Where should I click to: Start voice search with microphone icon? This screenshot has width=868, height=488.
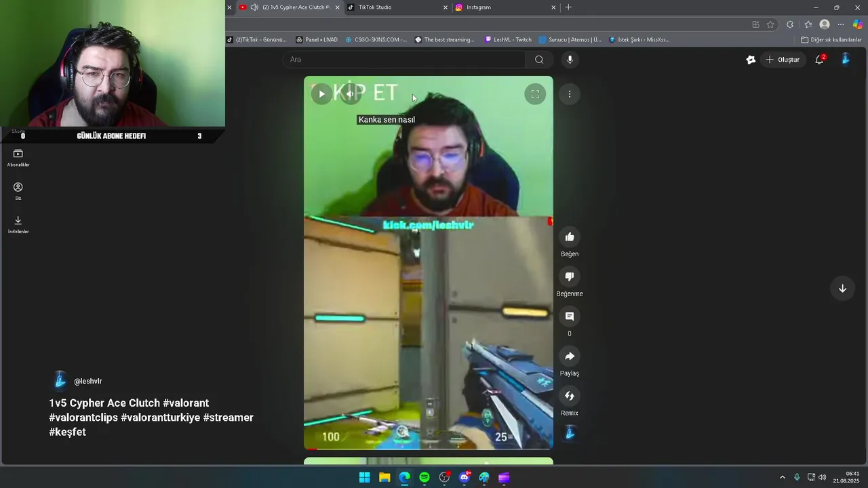(570, 60)
